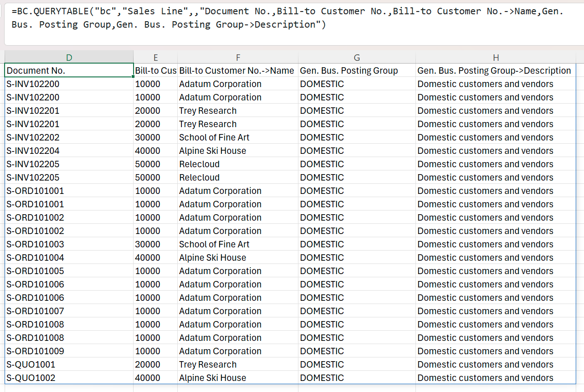Image resolution: width=584 pixels, height=392 pixels.
Task: Select 'Alpine Ski House' in S-INV102204 row
Action: coord(238,151)
